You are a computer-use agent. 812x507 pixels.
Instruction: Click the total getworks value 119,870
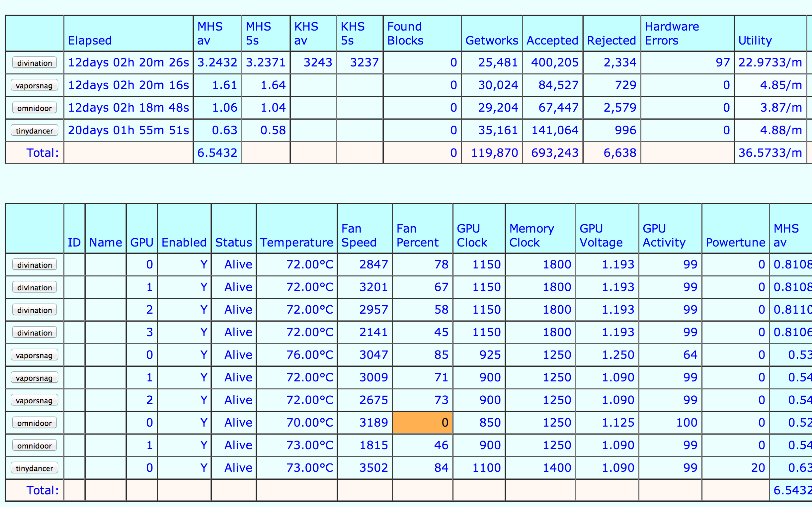[494, 153]
